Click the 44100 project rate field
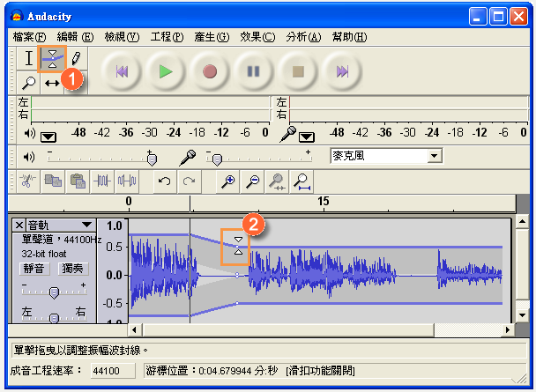 (x=113, y=371)
